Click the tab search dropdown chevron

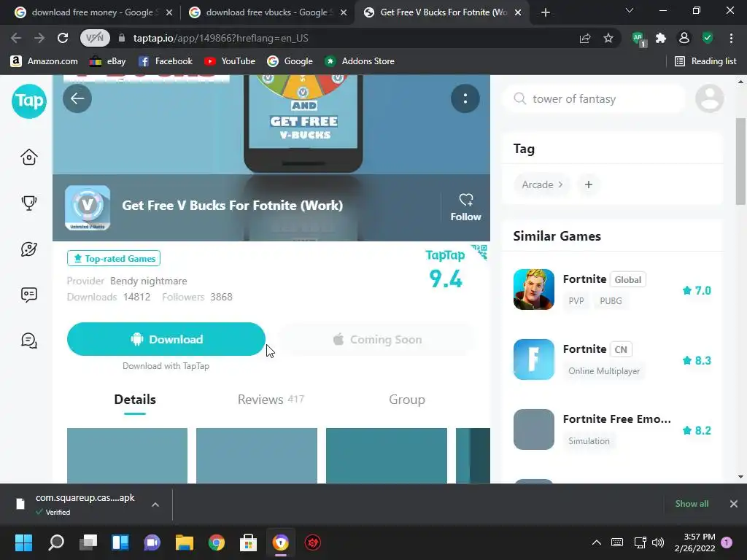click(630, 10)
